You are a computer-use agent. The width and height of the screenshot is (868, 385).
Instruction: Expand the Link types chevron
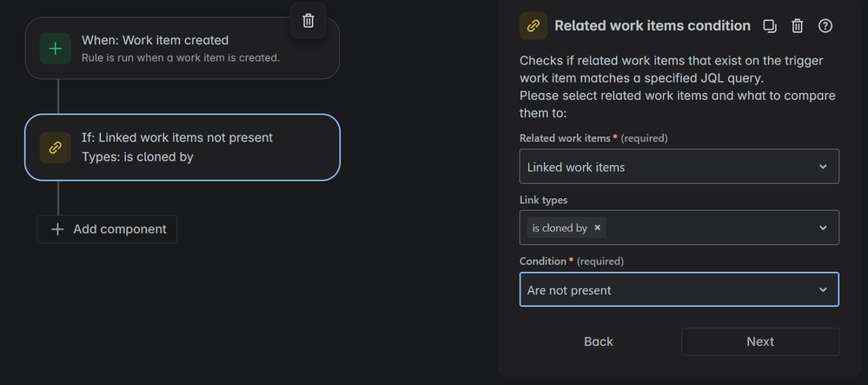[x=823, y=228]
